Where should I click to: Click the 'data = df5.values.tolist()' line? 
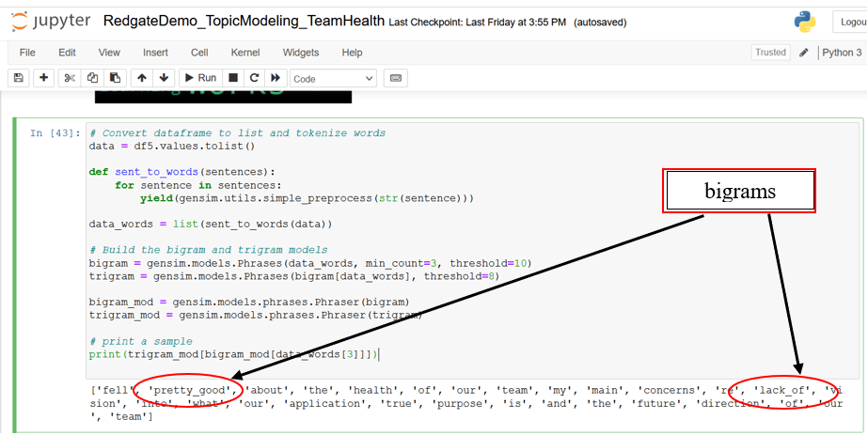coord(172,147)
